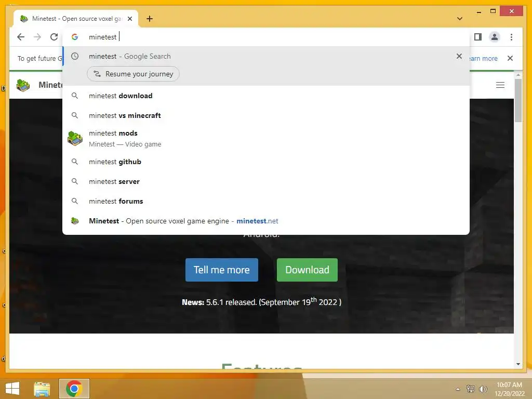Click the Learn more link in info bar
Image resolution: width=532 pixels, height=399 pixels.
click(483, 58)
